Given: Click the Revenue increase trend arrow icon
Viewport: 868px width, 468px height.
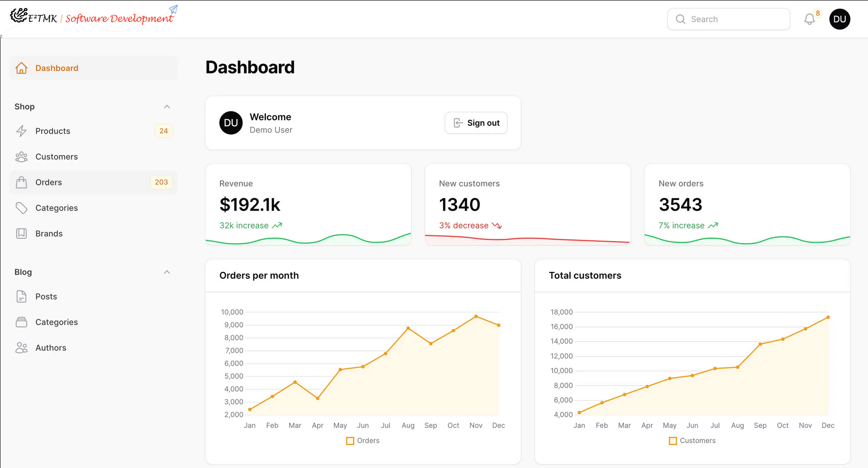Looking at the screenshot, I should [277, 225].
